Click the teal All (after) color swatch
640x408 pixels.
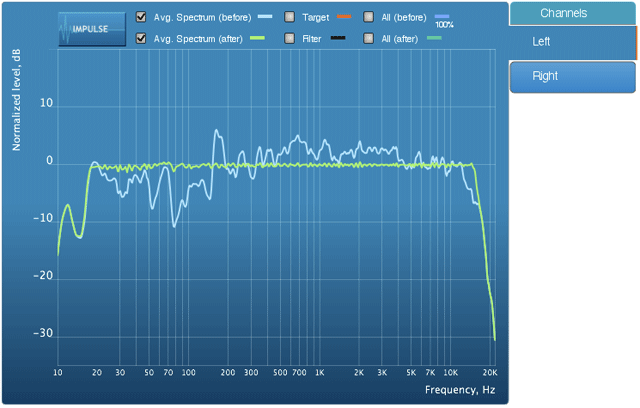[434, 38]
